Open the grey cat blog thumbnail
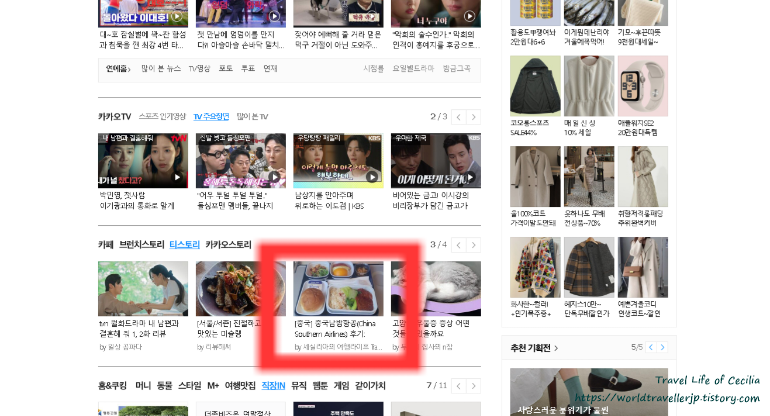770x416 pixels. coord(436,288)
